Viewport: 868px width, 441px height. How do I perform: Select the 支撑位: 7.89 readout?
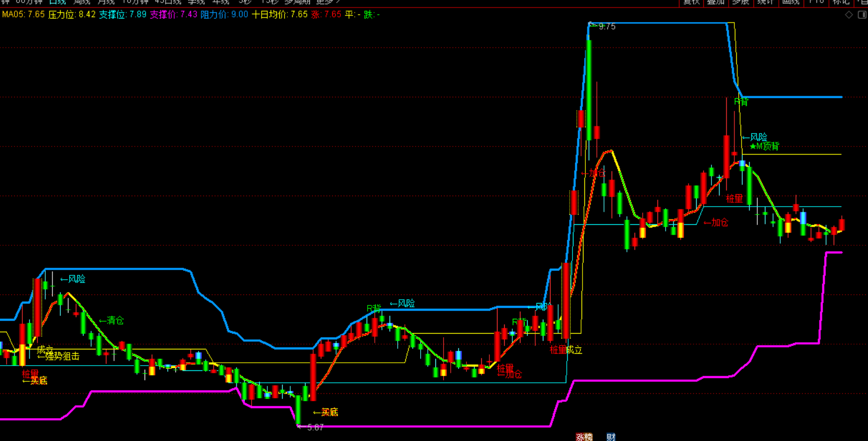pyautogui.click(x=123, y=15)
